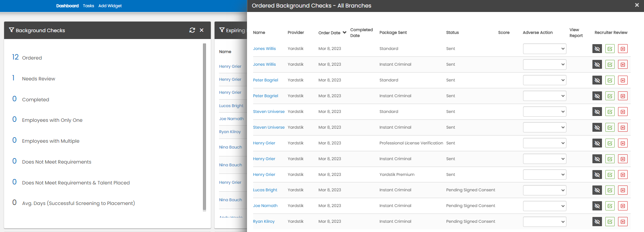
Task: Toggle visibility for Lucas Bright row
Action: pyautogui.click(x=597, y=190)
